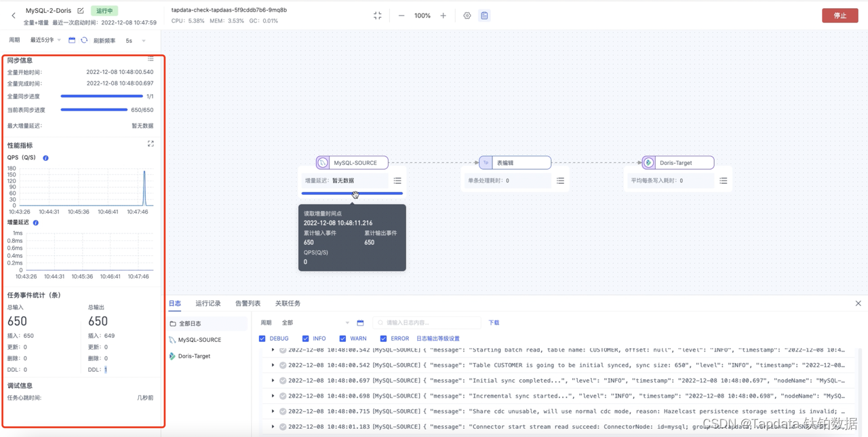Click the 任务心跳时间 几秒前 value
This screenshot has height=437, width=868.
tap(145, 398)
